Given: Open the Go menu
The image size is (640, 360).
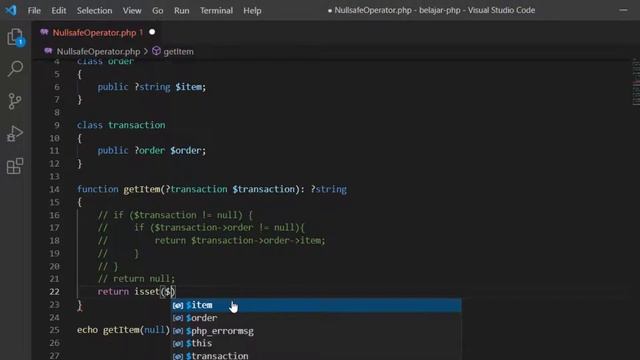Looking at the screenshot, I should pos(158,11).
